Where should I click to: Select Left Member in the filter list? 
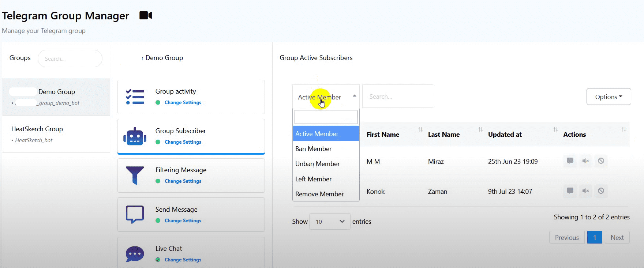point(314,179)
